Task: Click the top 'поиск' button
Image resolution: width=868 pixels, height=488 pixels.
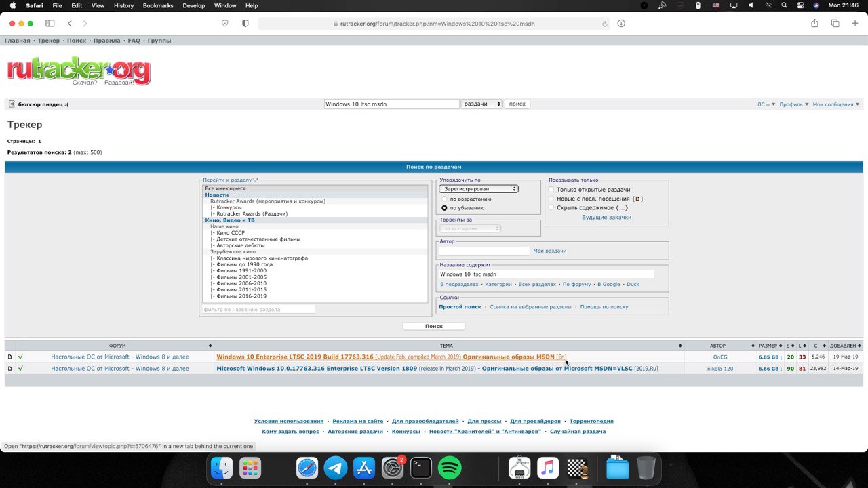Action: [x=517, y=104]
